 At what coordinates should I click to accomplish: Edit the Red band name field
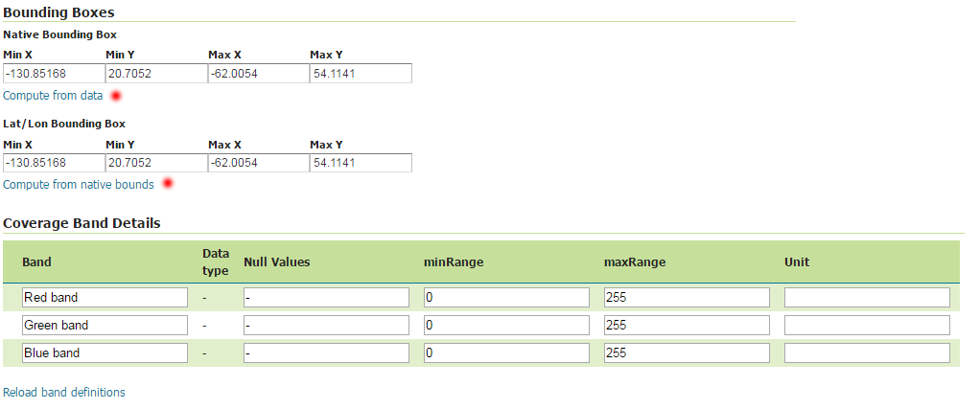click(105, 297)
